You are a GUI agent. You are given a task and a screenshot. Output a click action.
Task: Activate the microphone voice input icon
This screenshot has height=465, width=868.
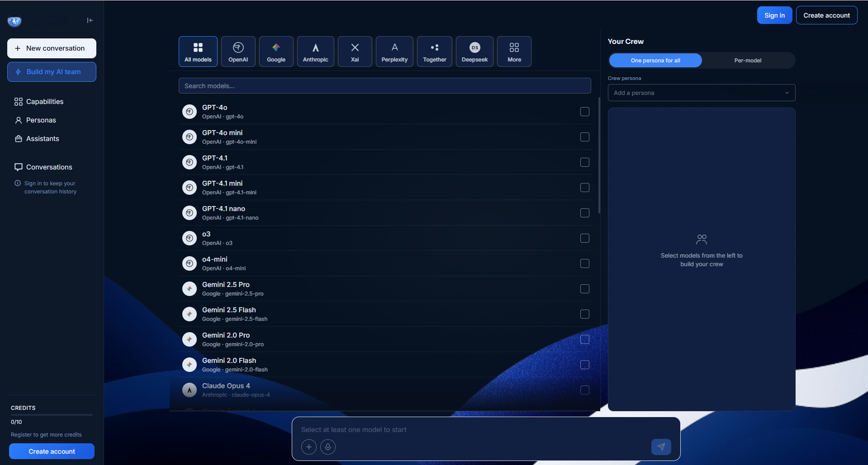pyautogui.click(x=328, y=447)
